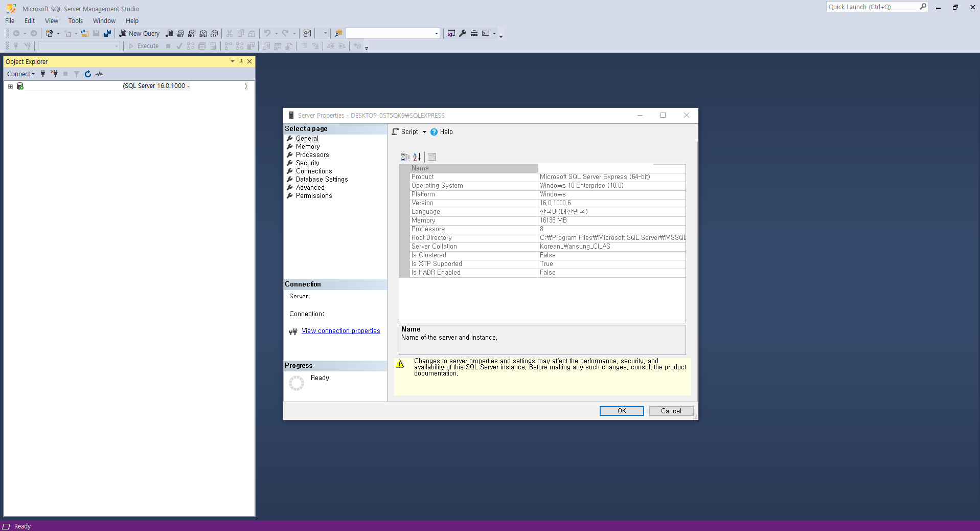980x531 pixels.
Task: Open the find combo box dropdown arrow
Action: point(436,33)
